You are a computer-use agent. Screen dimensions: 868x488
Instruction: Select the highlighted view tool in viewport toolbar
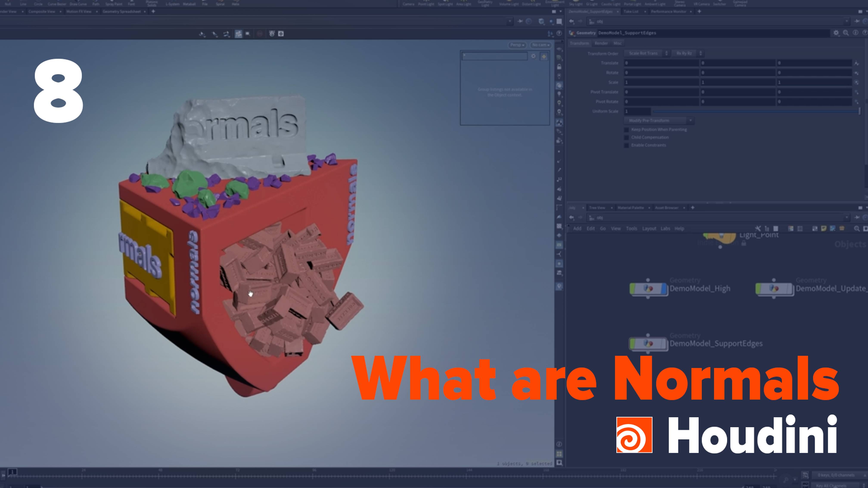coord(238,34)
